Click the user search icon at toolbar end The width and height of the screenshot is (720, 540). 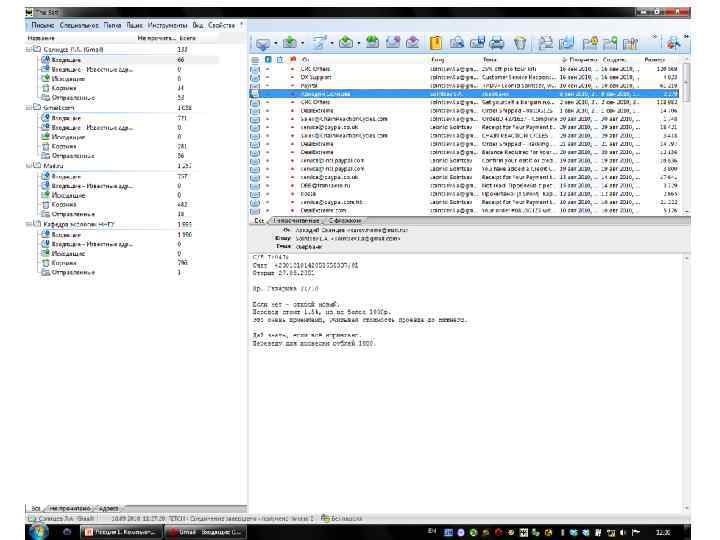[674, 43]
